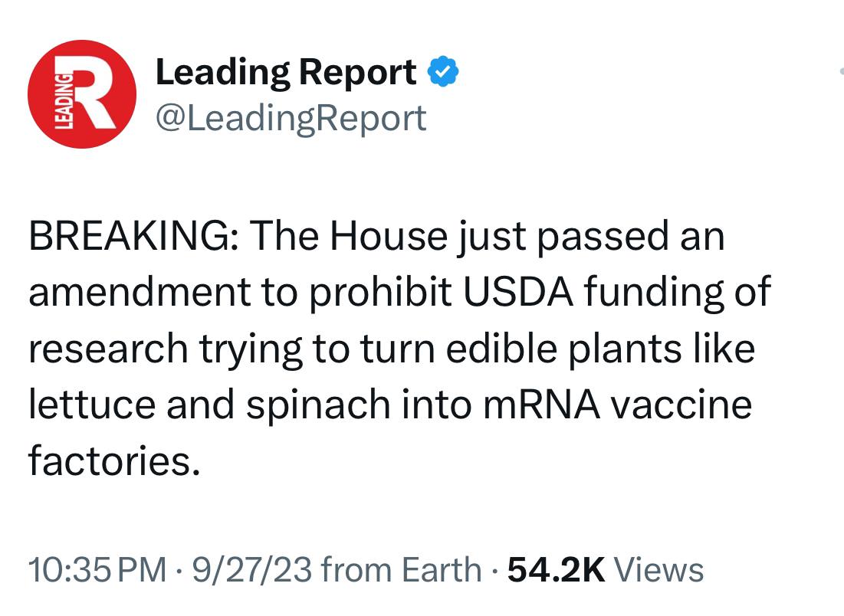Open the partially visible more options icon
The image size is (844, 616).
[x=841, y=71]
